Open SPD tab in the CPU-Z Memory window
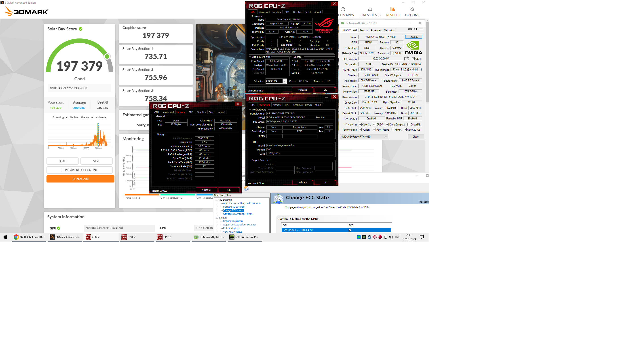This screenshot has width=644, height=363. pyautogui.click(x=191, y=112)
